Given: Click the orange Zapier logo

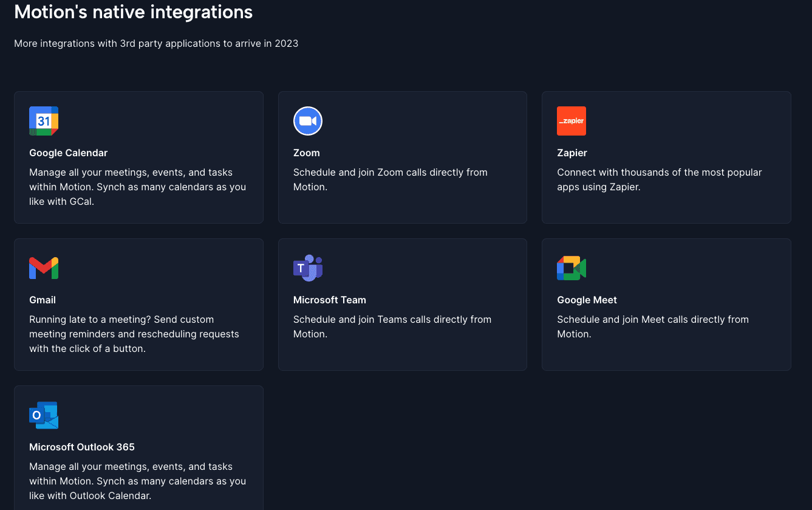Looking at the screenshot, I should coord(571,121).
